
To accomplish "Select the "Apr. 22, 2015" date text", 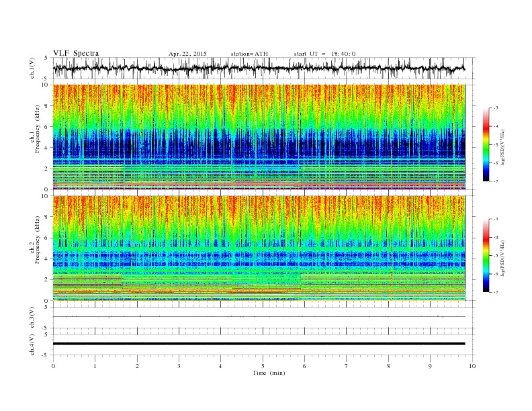I will coord(187,54).
